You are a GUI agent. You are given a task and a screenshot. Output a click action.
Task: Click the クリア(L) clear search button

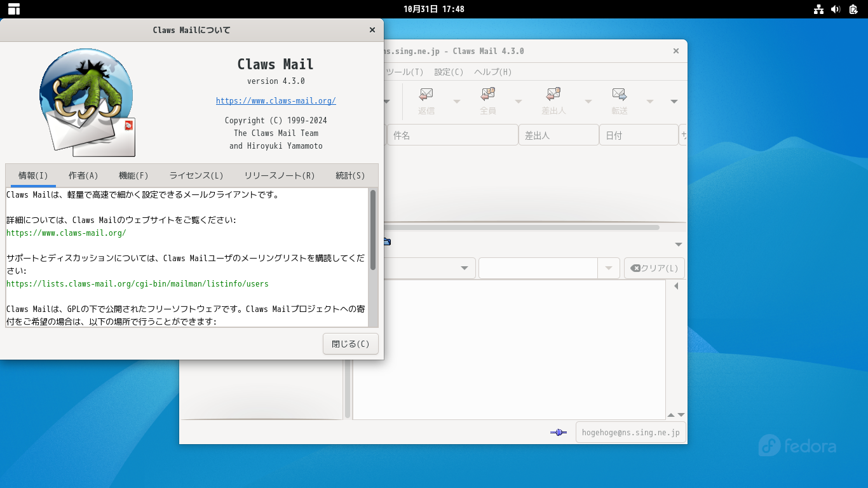tap(654, 268)
